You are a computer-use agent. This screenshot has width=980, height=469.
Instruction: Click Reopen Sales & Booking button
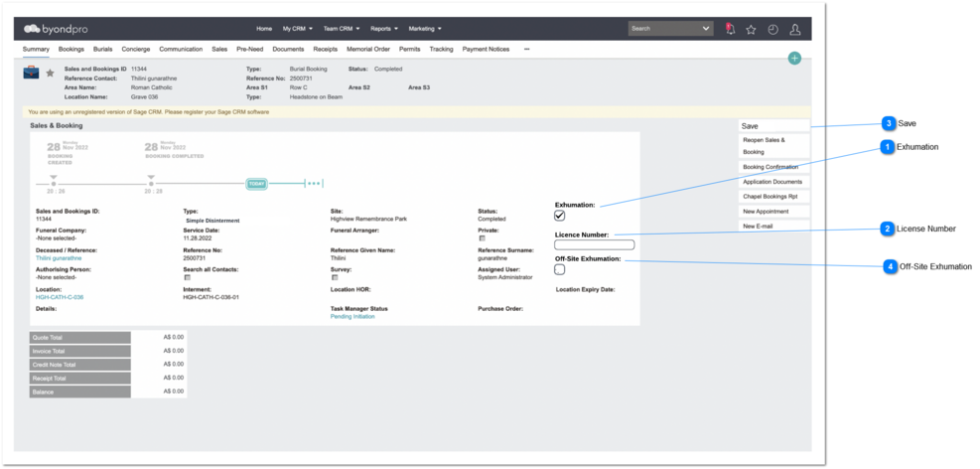773,146
